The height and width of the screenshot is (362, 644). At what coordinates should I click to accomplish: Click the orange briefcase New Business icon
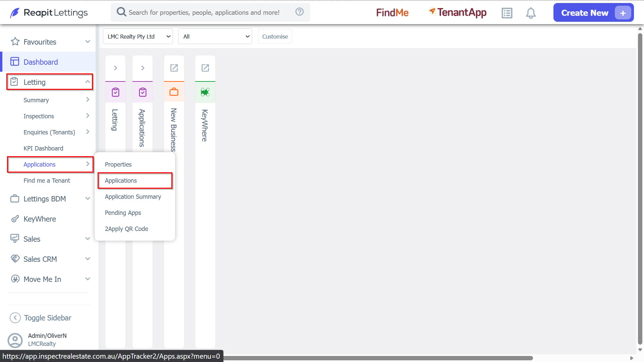[x=174, y=92]
